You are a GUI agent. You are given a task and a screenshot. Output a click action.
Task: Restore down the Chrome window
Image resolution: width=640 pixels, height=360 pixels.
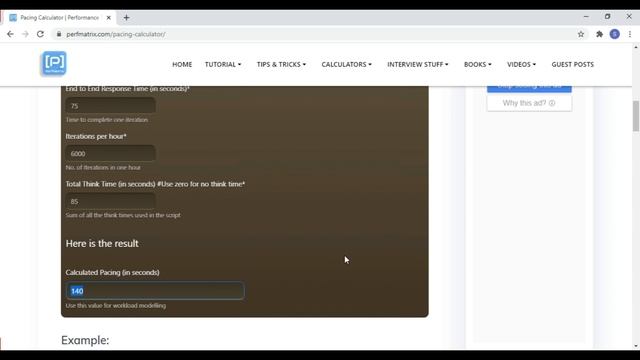coord(607,17)
